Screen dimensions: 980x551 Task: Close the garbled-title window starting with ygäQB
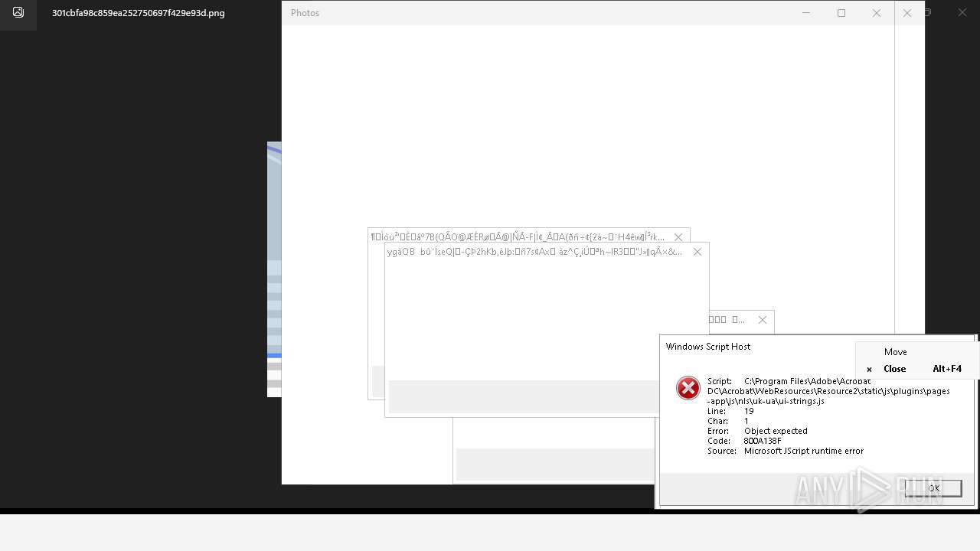pos(697,252)
